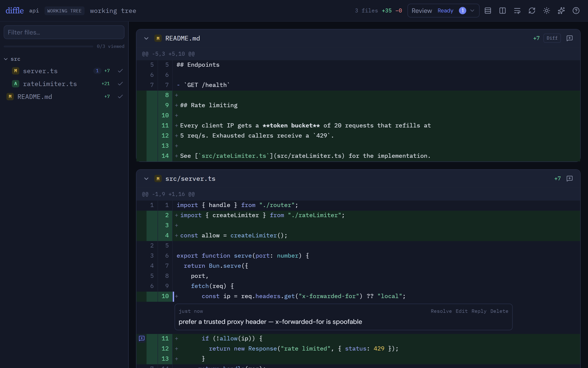Screen dimensions: 588x368
Task: Switch to unified diff view icon
Action: coord(488,11)
